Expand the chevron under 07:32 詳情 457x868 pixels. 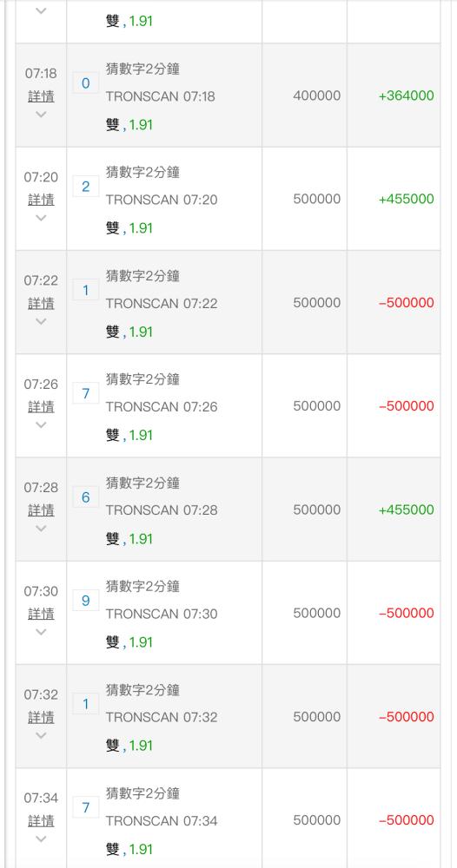coord(41,736)
